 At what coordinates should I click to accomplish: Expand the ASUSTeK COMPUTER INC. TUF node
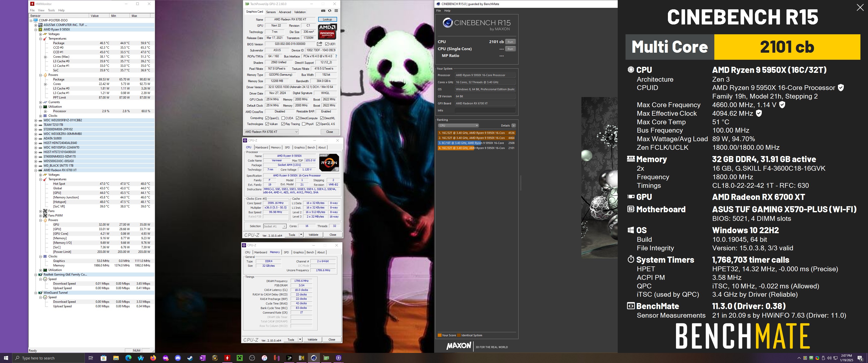pyautogui.click(x=36, y=25)
